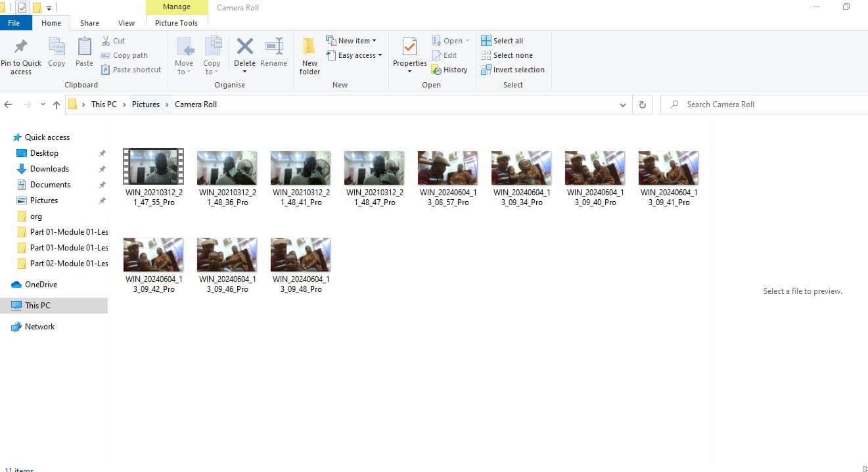
Task: Click the Rename icon in the ribbon
Action: pyautogui.click(x=273, y=47)
